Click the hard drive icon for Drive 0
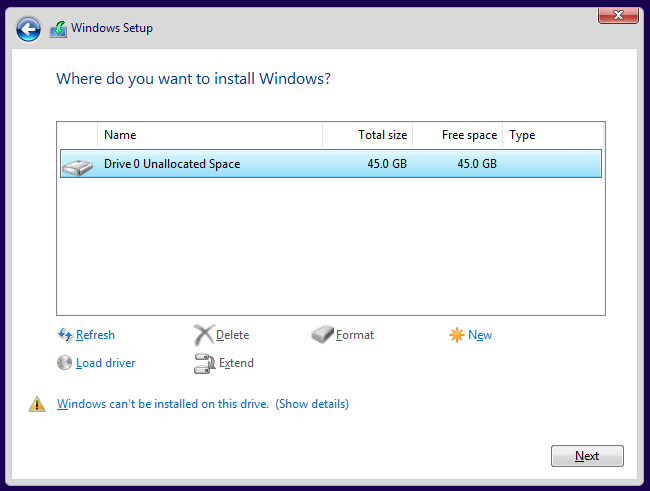Viewport: 650px width, 491px height. pos(77,165)
